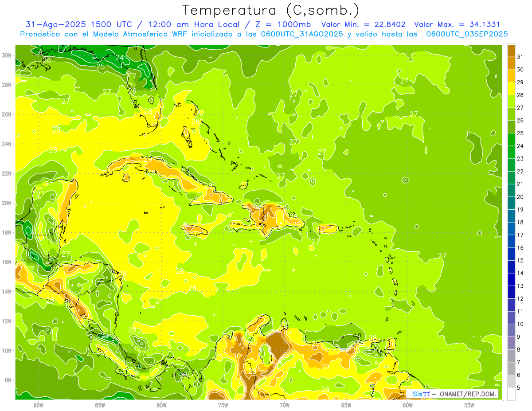Screen dimensions: 532x411
Task: Click the '75W' longitude axis label
Action: (x=223, y=405)
